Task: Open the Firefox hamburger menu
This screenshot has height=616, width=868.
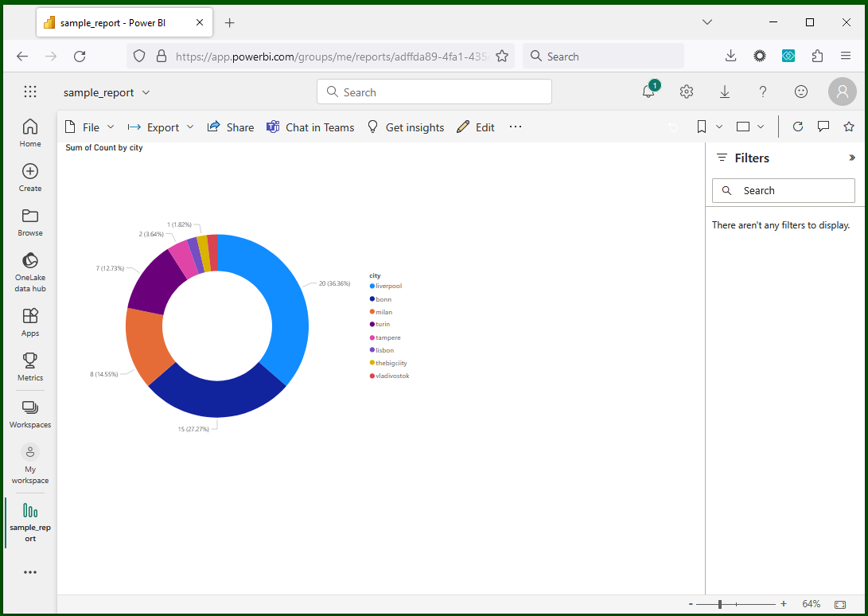Action: tap(845, 56)
